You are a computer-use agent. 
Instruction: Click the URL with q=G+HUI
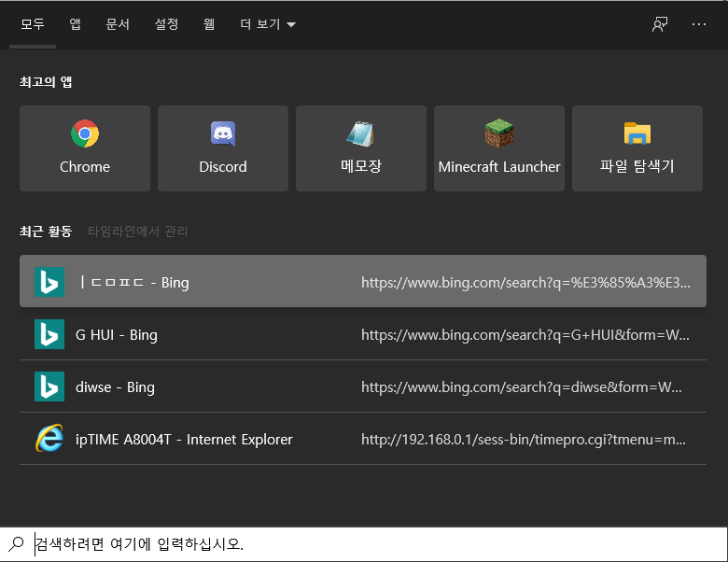tap(525, 335)
